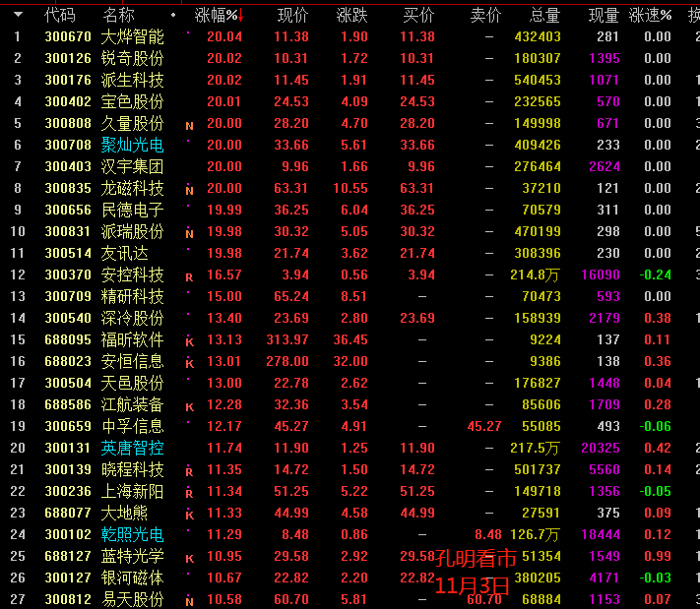Click sell price 45.27 in 中孚信息 row
Viewport: 700px width, 609px height.
(484, 426)
